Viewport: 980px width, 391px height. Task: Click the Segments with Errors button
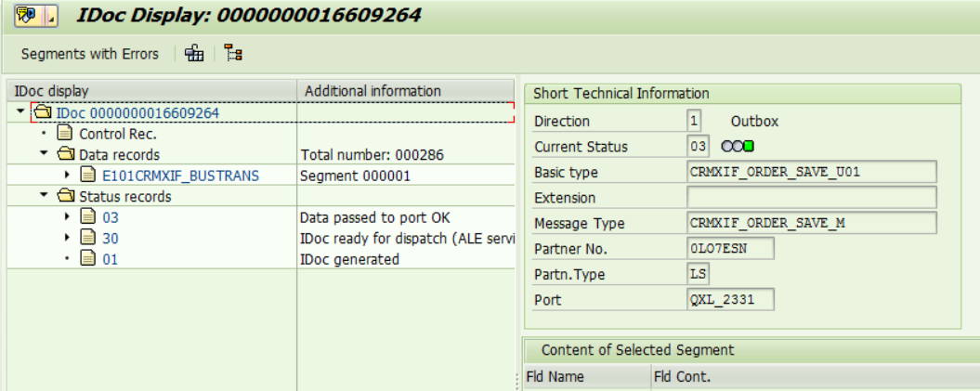[x=90, y=54]
